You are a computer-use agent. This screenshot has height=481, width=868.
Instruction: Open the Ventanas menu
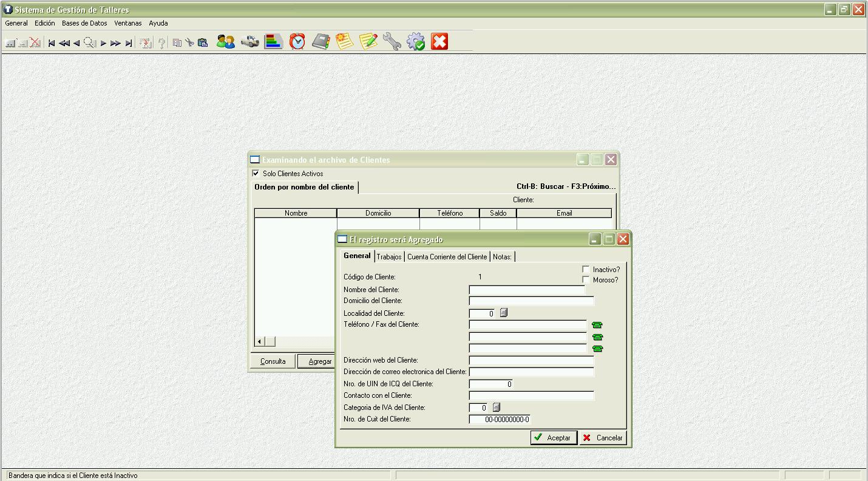pos(128,23)
